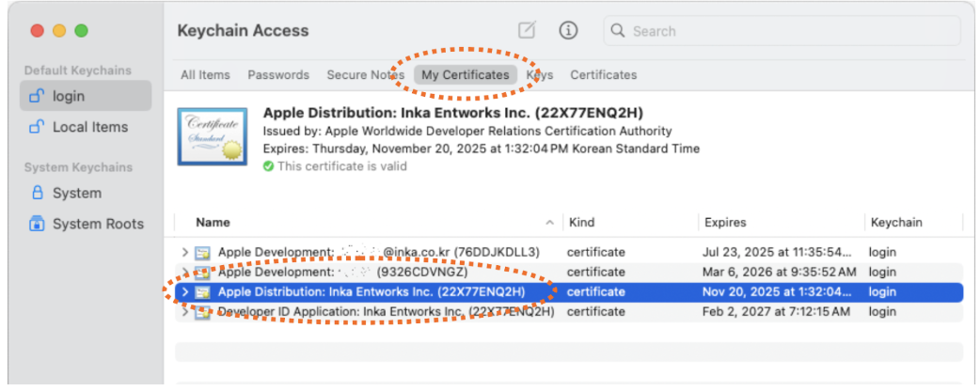Switch to the All Items tab

[203, 74]
